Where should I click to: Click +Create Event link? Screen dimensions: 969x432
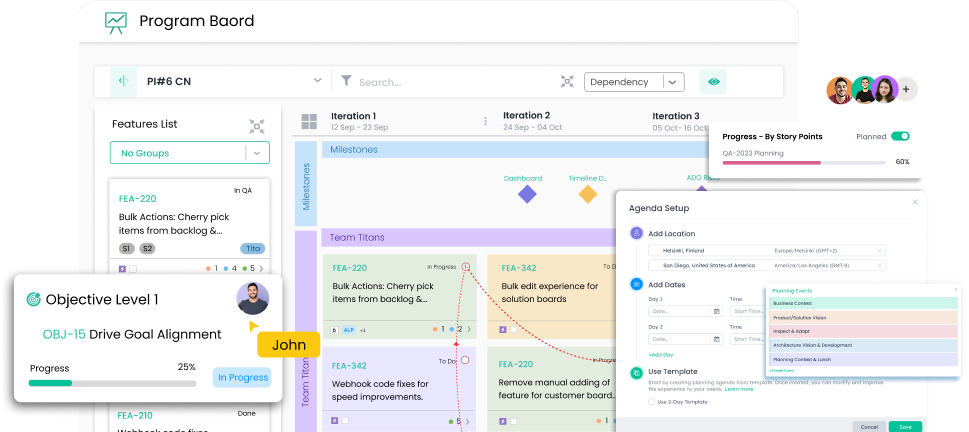point(782,370)
